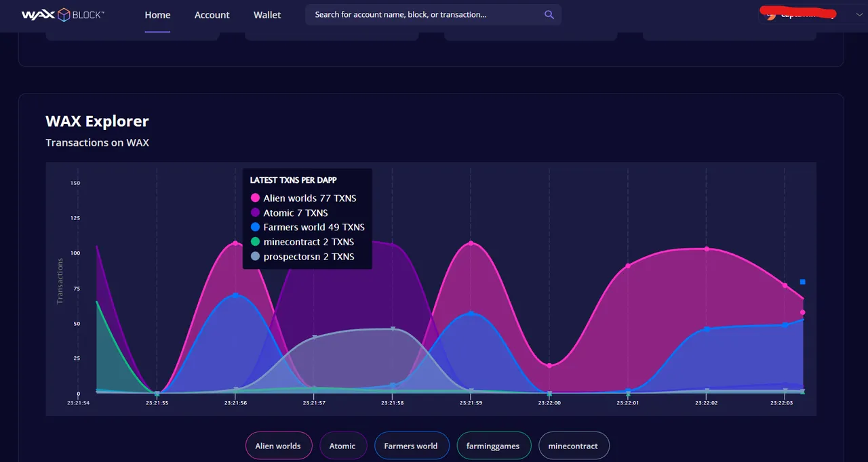The height and width of the screenshot is (462, 868).
Task: Toggle the farminggames series pill
Action: (493, 446)
